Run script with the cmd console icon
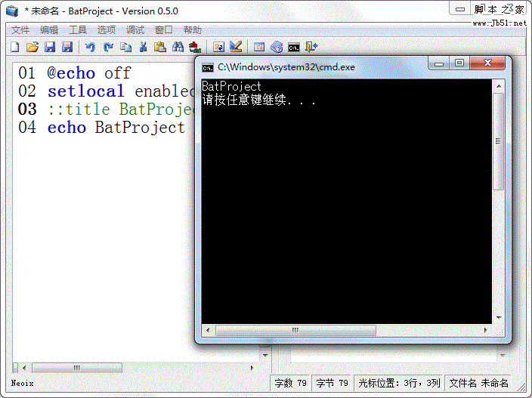 click(294, 48)
